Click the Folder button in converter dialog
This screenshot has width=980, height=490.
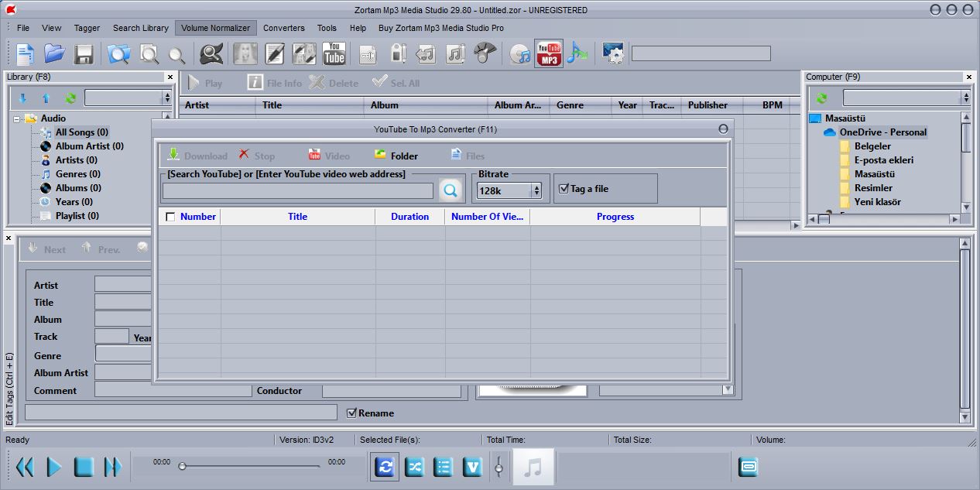[396, 156]
